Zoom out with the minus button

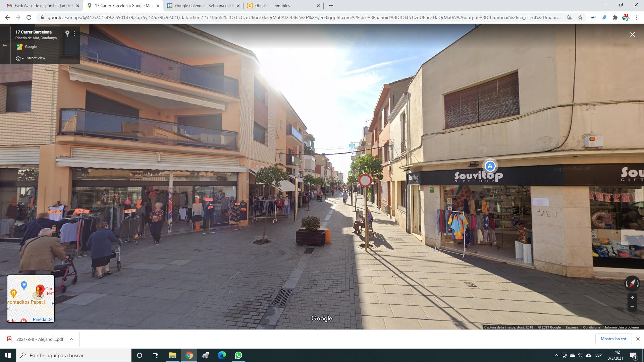632,307
